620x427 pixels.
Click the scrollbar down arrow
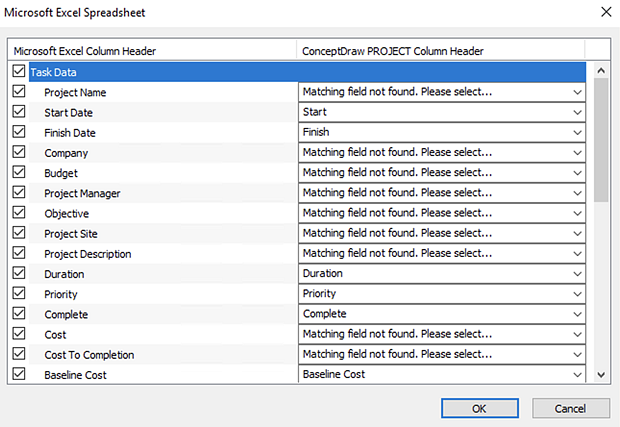point(601,374)
